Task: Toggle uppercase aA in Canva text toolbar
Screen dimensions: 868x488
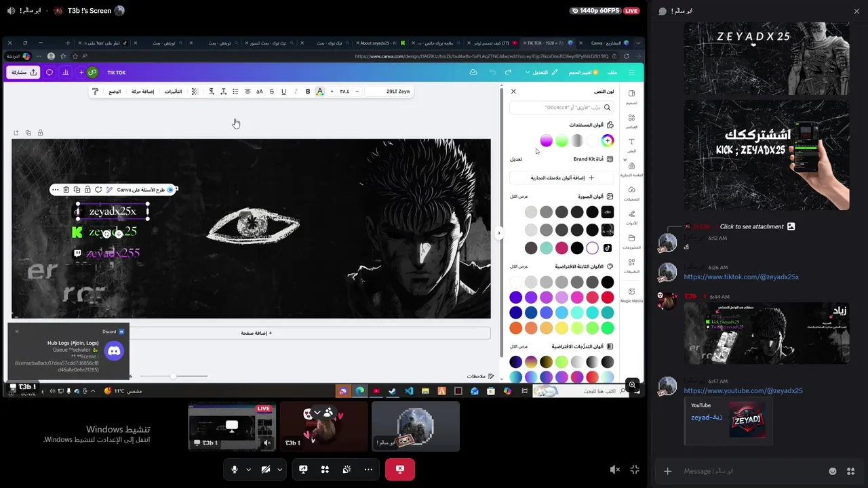Action: [x=259, y=91]
